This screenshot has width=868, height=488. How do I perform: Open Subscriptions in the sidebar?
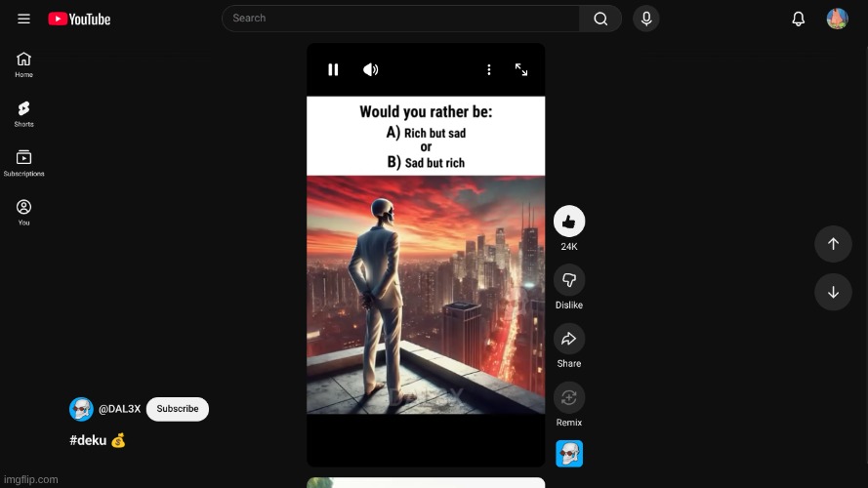23,162
